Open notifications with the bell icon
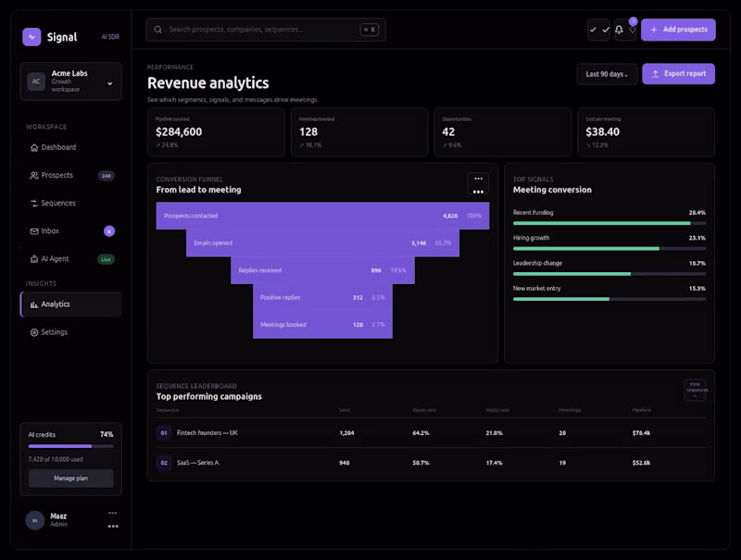 619,30
